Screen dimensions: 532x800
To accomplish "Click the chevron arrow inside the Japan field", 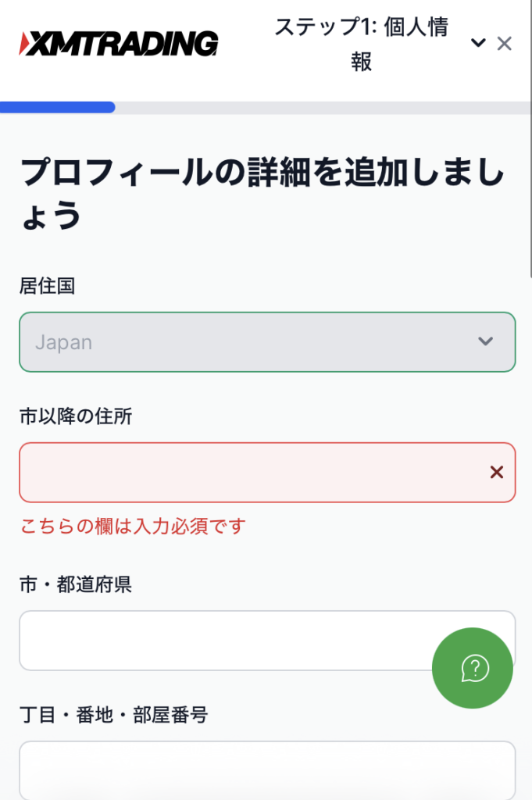I will click(486, 341).
